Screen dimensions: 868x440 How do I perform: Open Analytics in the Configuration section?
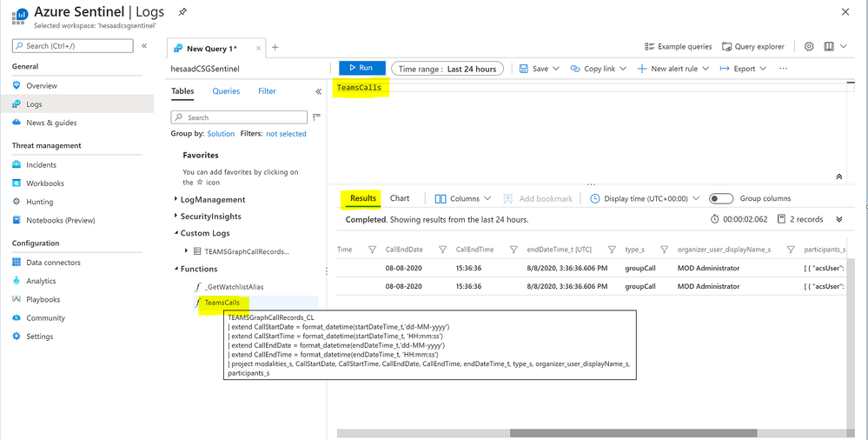click(41, 281)
